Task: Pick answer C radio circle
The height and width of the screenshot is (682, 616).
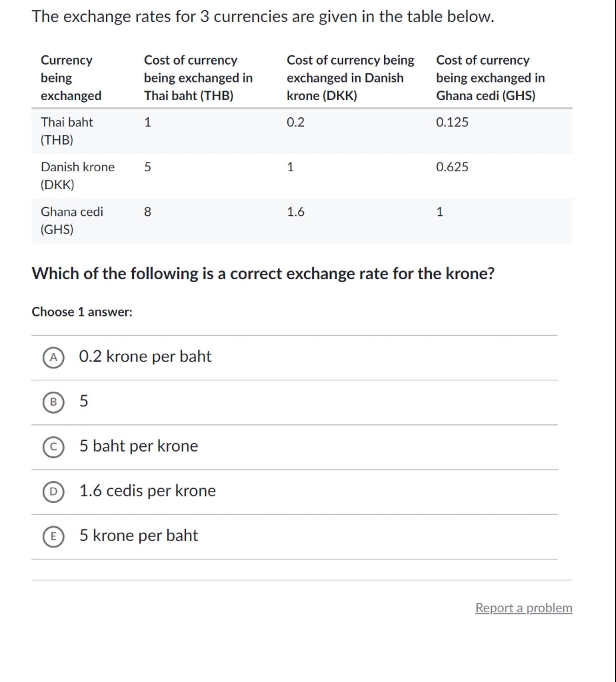Action: point(53,447)
